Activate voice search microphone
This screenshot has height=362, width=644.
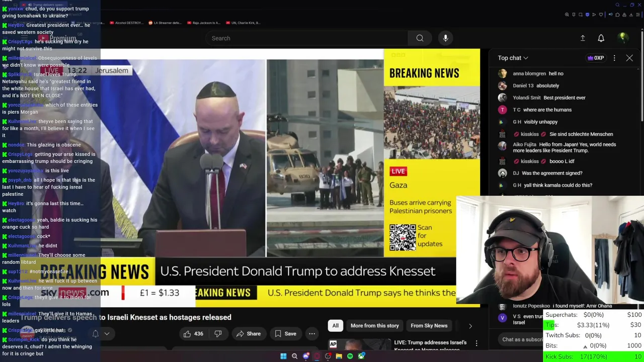pos(445,38)
